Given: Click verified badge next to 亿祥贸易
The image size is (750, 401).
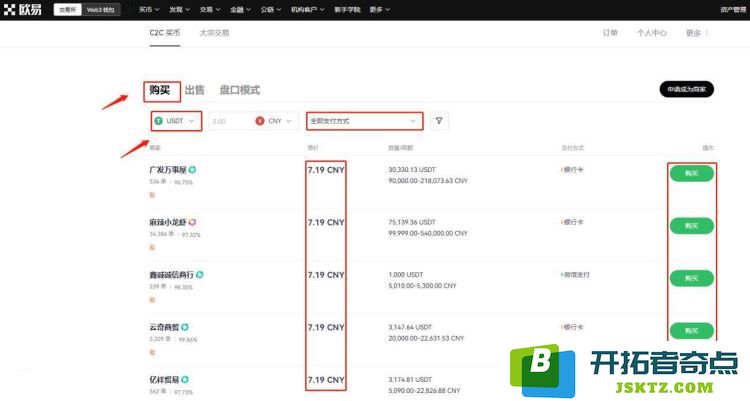Looking at the screenshot, I should [185, 379].
